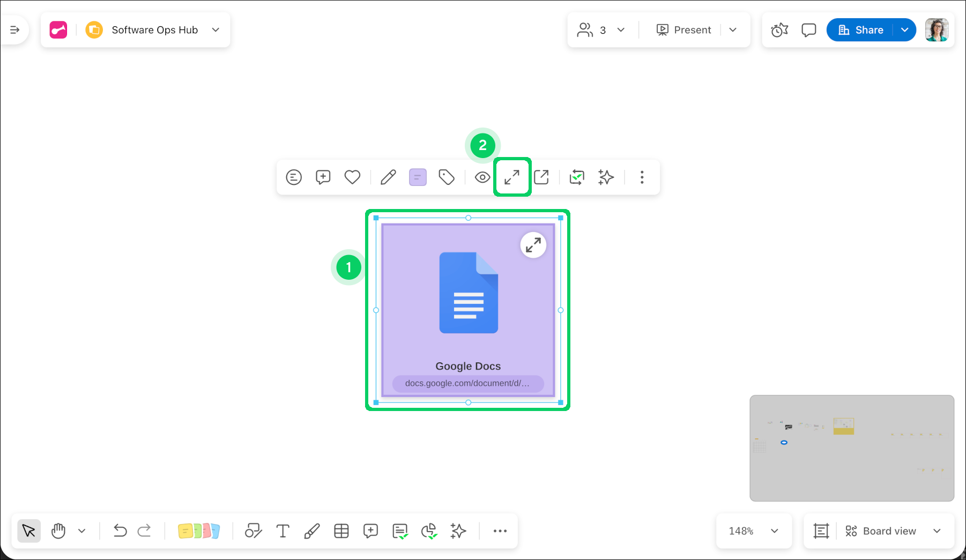The height and width of the screenshot is (560, 966).
Task: Open the timer icon in the top bar
Action: [779, 30]
